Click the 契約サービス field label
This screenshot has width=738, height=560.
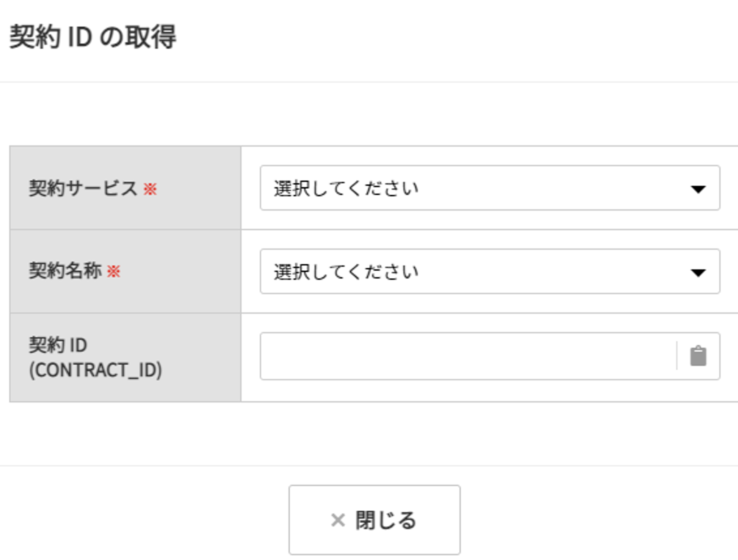tap(83, 188)
